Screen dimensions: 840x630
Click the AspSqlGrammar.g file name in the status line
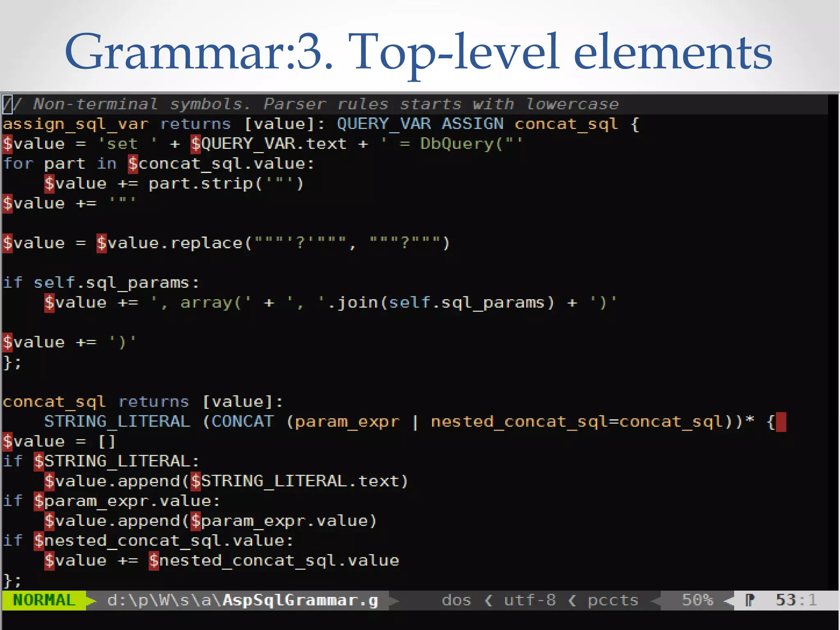point(300,600)
